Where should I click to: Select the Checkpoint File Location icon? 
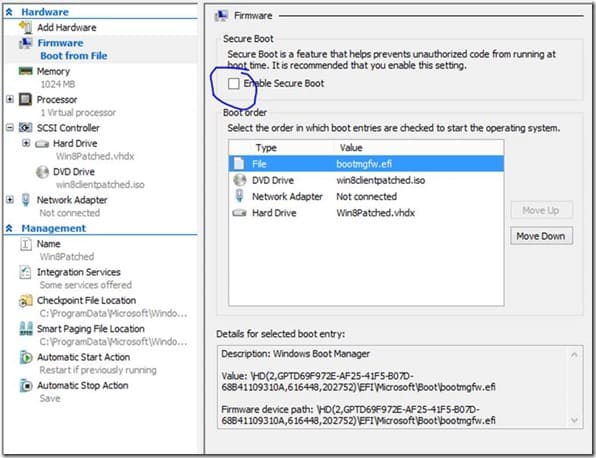pos(25,301)
